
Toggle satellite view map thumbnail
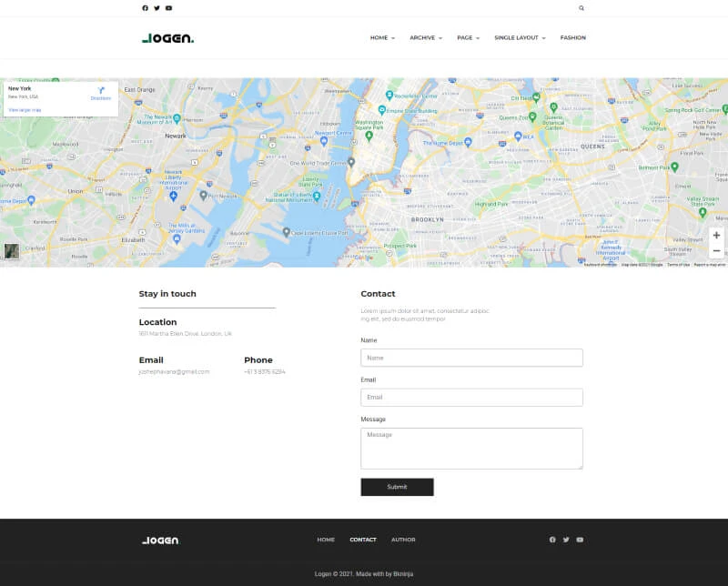tap(11, 252)
